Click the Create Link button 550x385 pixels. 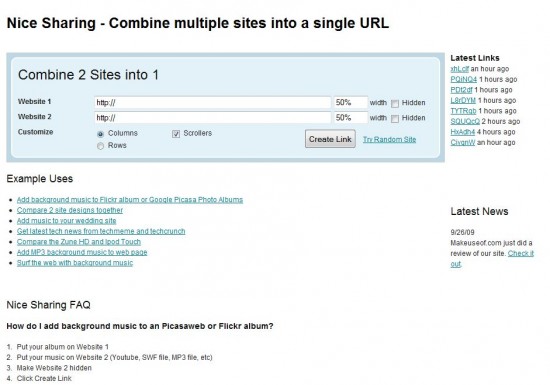pos(330,139)
